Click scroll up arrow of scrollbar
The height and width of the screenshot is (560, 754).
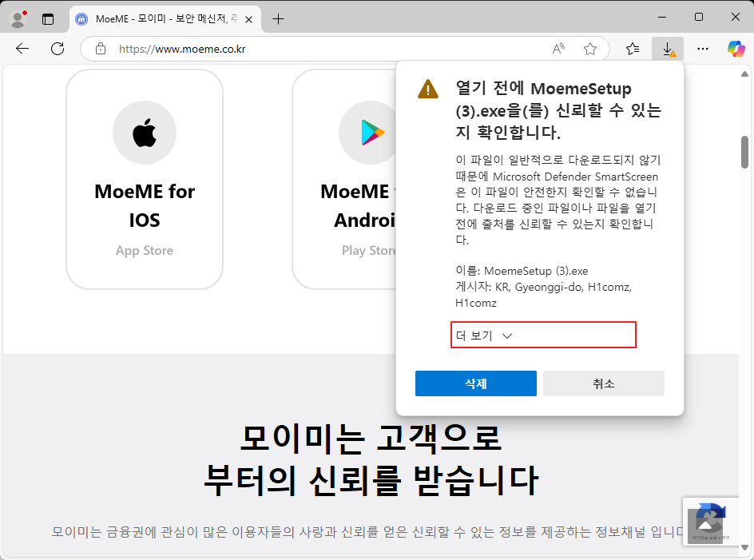point(744,73)
